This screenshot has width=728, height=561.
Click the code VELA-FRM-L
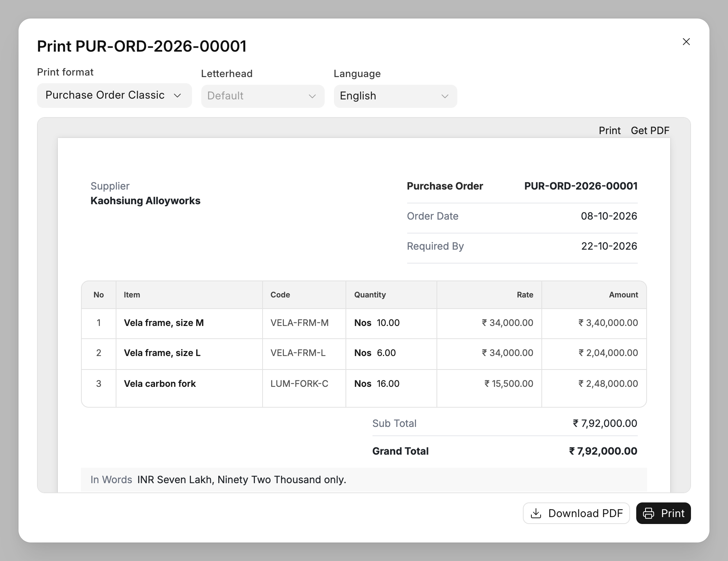(298, 353)
